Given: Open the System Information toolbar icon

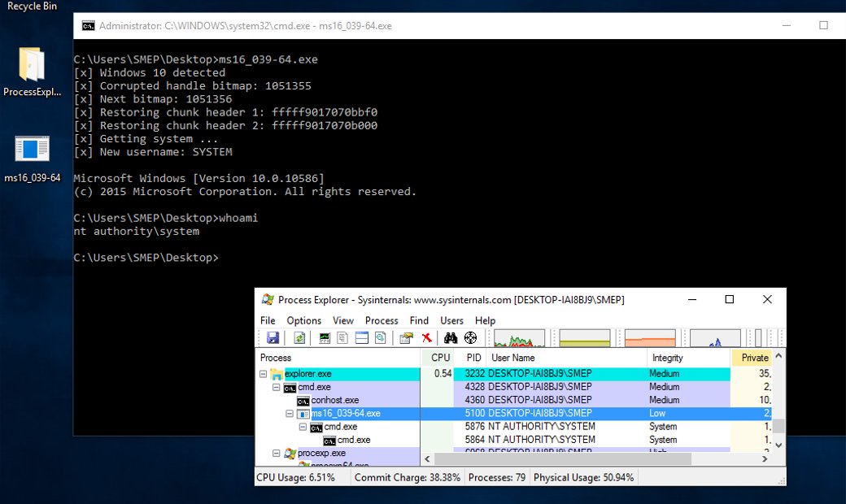Looking at the screenshot, I should pos(325,338).
